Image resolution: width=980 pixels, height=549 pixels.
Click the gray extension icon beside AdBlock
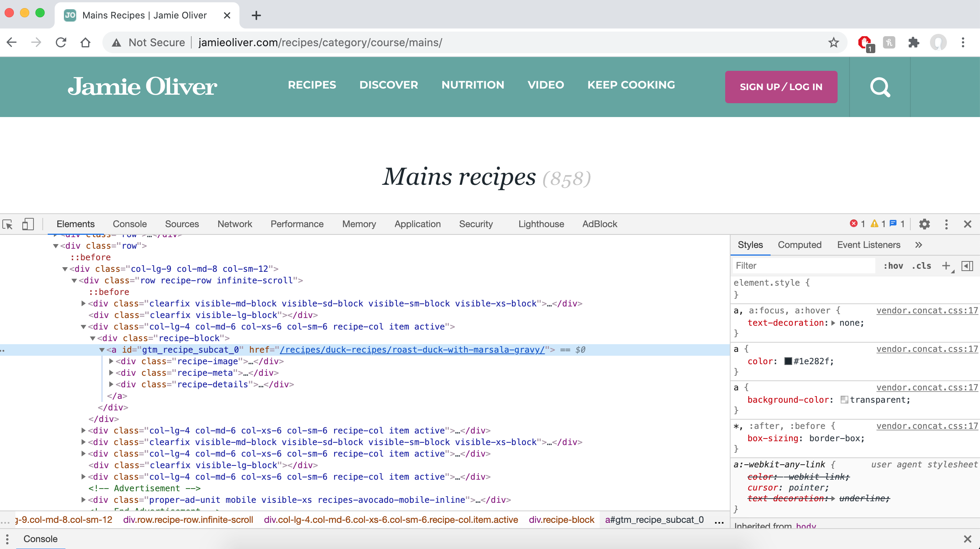(889, 42)
